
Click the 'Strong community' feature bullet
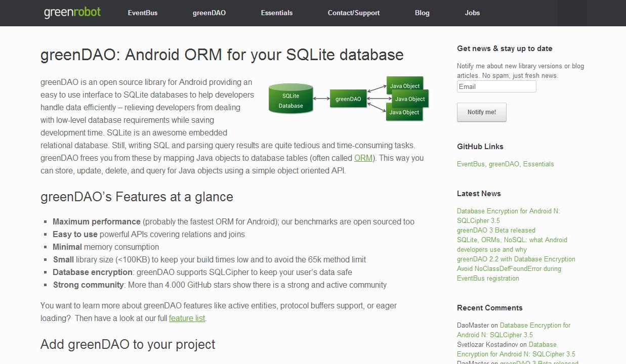[220, 285]
